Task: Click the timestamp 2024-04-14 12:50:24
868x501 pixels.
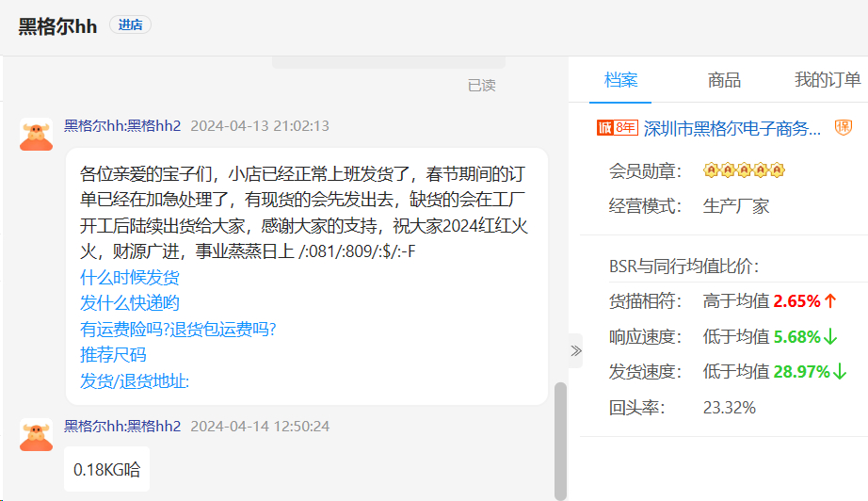Action: pos(260,427)
